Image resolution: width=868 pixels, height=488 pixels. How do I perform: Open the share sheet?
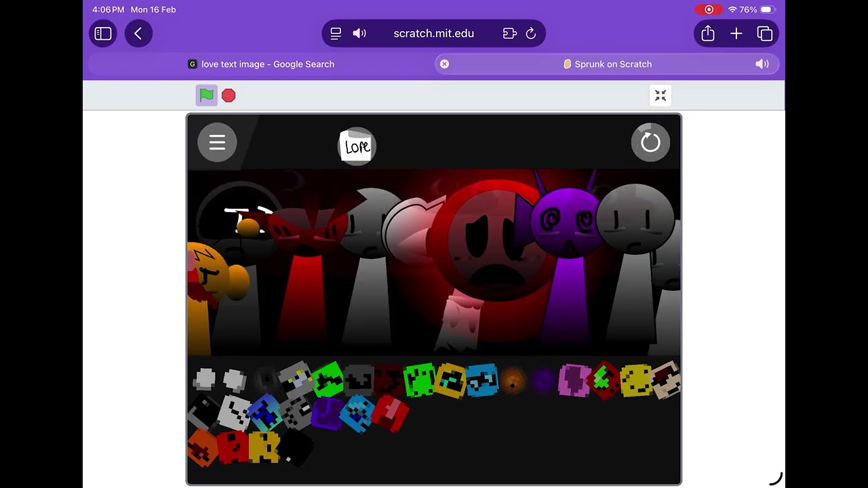pos(708,33)
